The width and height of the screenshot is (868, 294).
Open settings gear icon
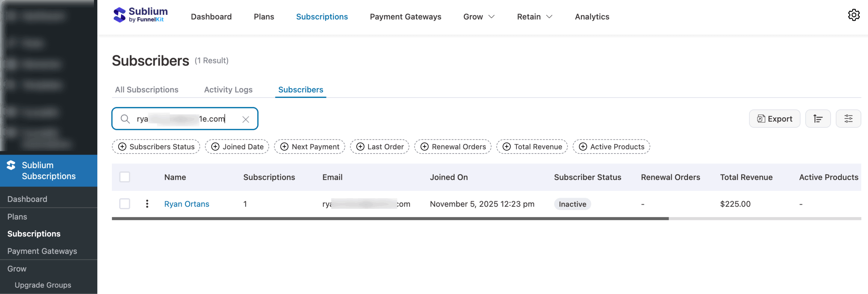pos(853,15)
